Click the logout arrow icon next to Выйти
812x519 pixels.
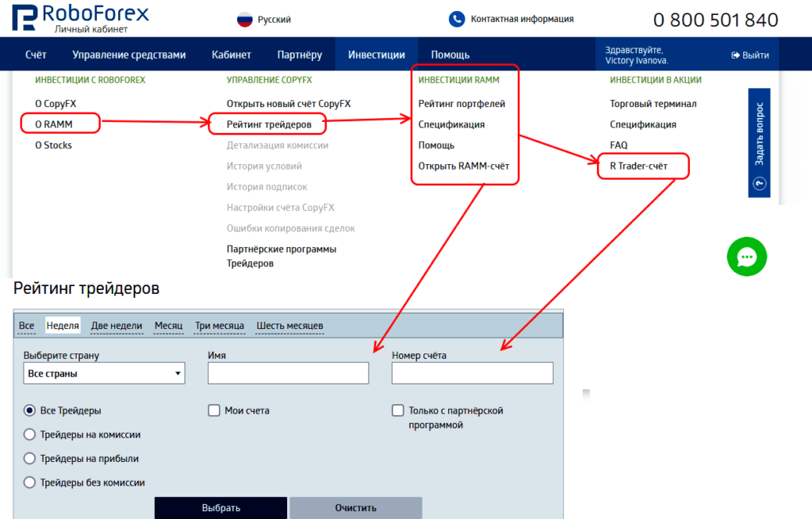click(x=735, y=55)
